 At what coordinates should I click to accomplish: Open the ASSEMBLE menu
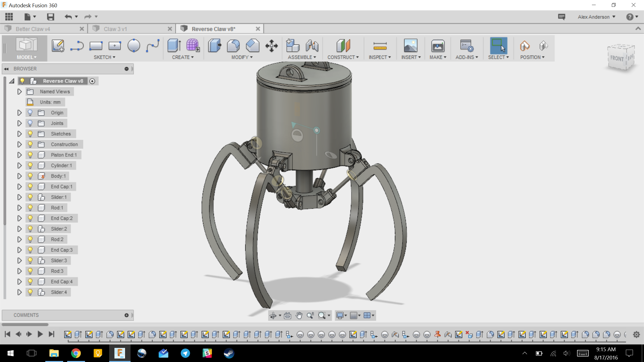302,57
